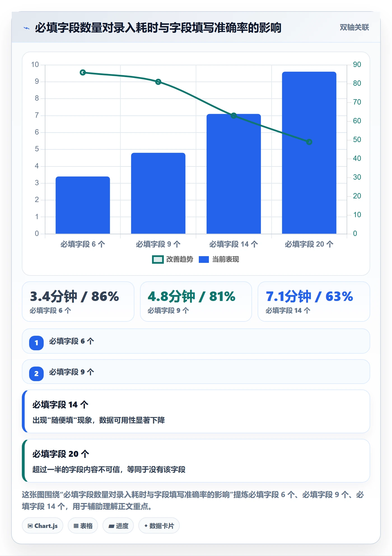Click x-axis label 必填字段 9 个
392x556 pixels.
pos(158,244)
